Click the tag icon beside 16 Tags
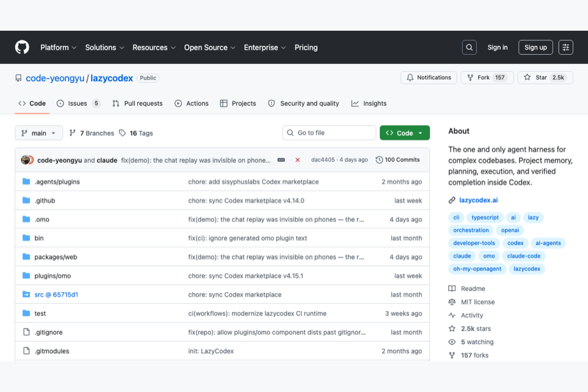Screen dimensions: 588x392 click(122, 133)
